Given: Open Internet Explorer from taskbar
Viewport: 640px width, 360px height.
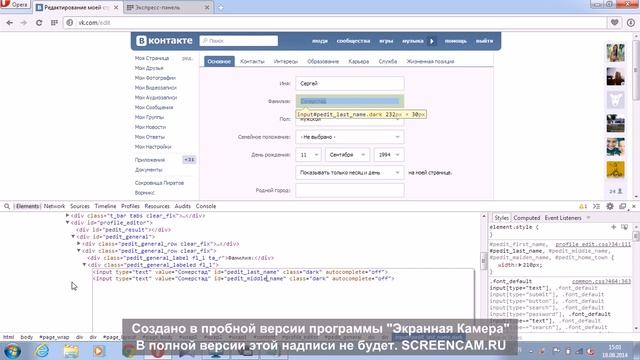Looking at the screenshot, I should click(42, 351).
